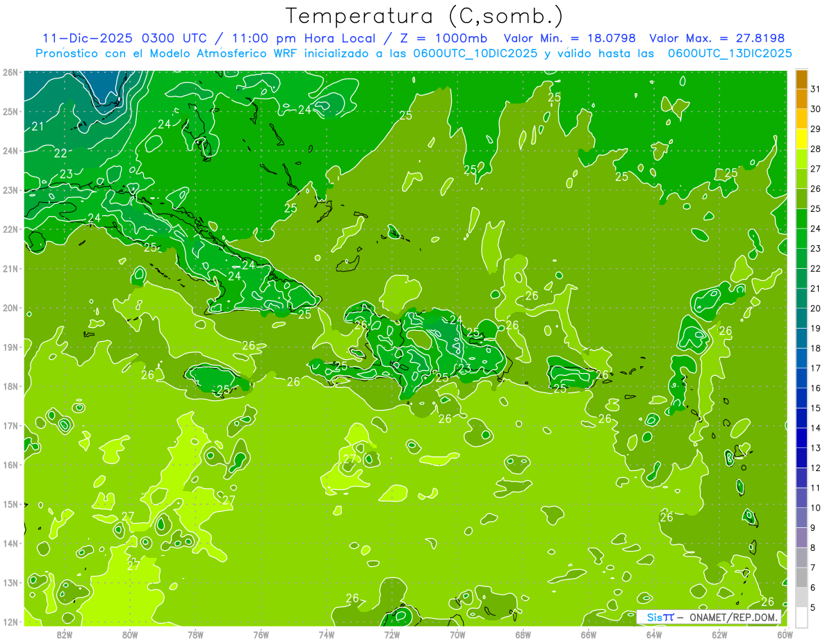Click the '78W' longitude axis label
The image size is (834, 644).
(195, 635)
